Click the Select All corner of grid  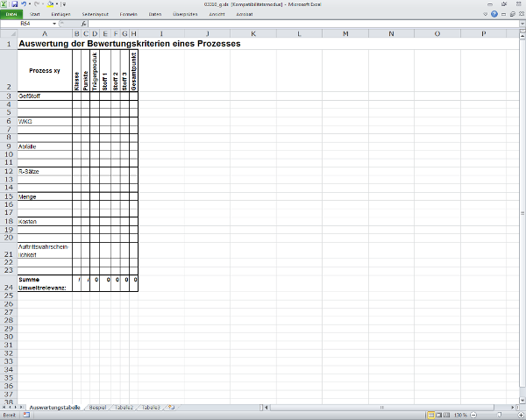pyautogui.click(x=8, y=33)
